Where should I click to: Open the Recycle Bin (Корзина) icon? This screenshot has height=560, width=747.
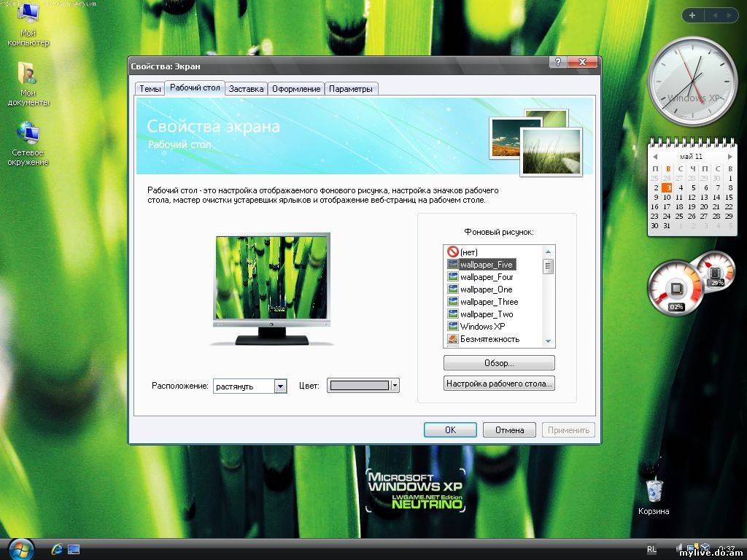pos(653,491)
